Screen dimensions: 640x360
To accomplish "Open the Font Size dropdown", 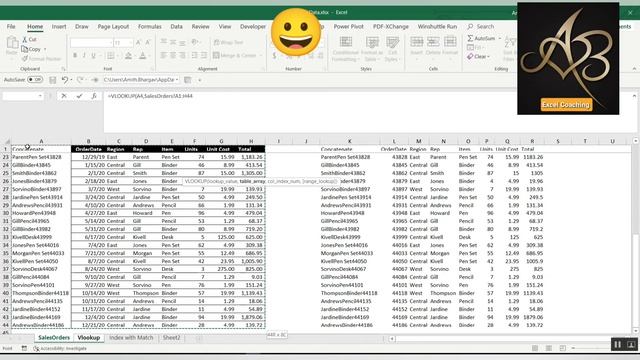I will (131, 42).
